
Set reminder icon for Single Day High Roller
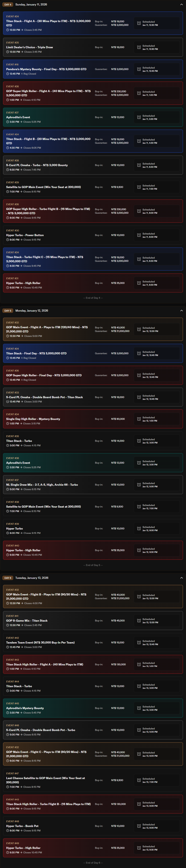pos(139,419)
